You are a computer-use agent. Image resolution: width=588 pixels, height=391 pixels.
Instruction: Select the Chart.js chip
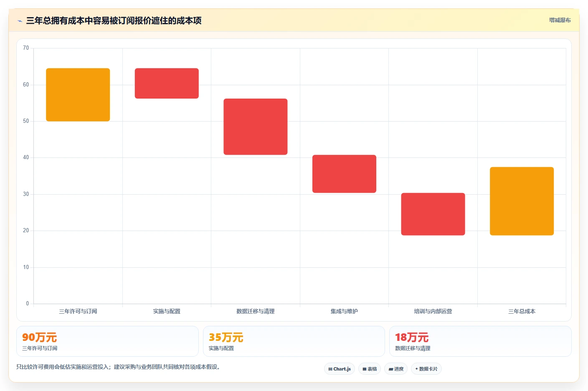pos(340,369)
